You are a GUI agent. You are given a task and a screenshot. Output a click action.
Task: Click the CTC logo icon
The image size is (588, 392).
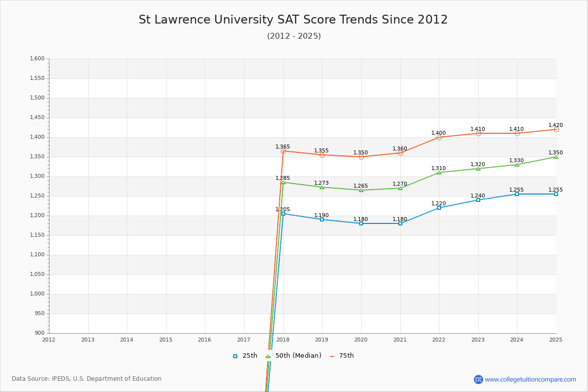pyautogui.click(x=478, y=379)
